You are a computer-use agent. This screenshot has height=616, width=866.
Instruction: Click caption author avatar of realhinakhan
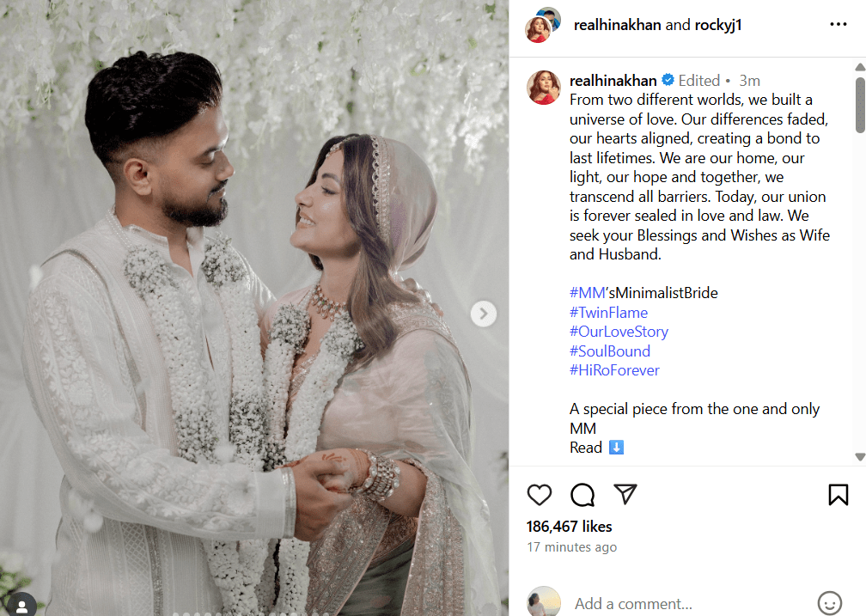(x=544, y=88)
